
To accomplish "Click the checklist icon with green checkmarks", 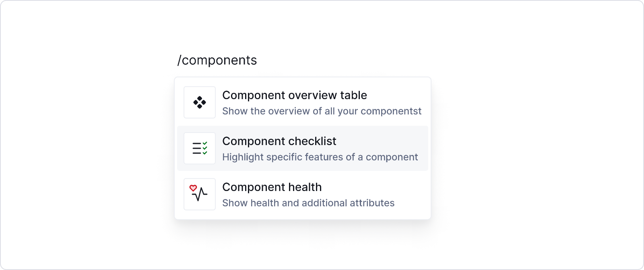I will pos(200,148).
